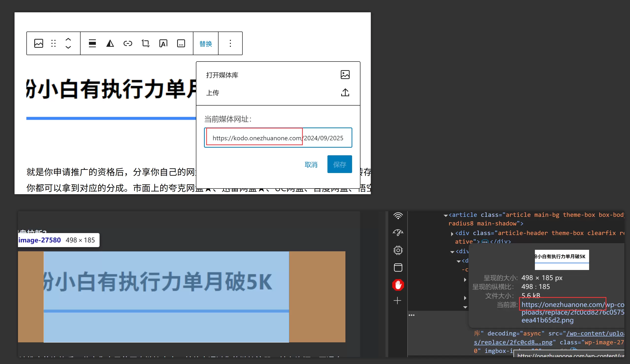Image resolution: width=630 pixels, height=364 pixels.
Task: Select 打开媒体库 menu item
Action: pos(278,75)
